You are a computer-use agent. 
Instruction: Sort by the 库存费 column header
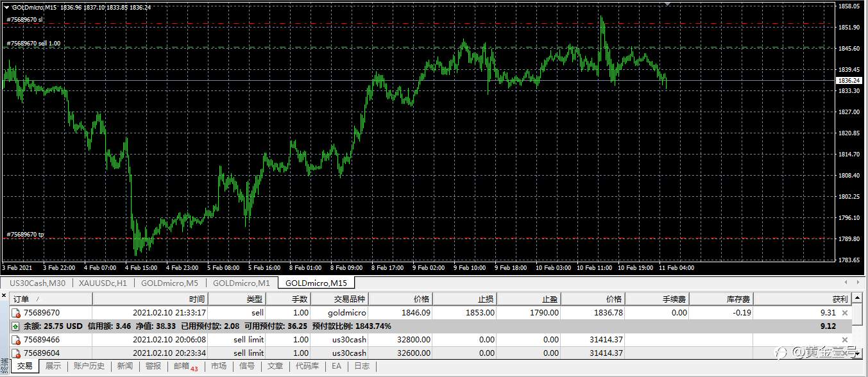coord(721,299)
